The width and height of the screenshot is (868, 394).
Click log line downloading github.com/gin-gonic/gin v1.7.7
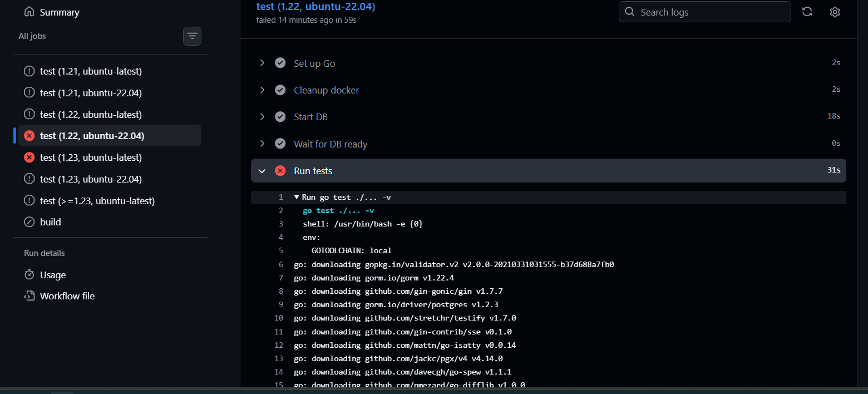coord(398,291)
